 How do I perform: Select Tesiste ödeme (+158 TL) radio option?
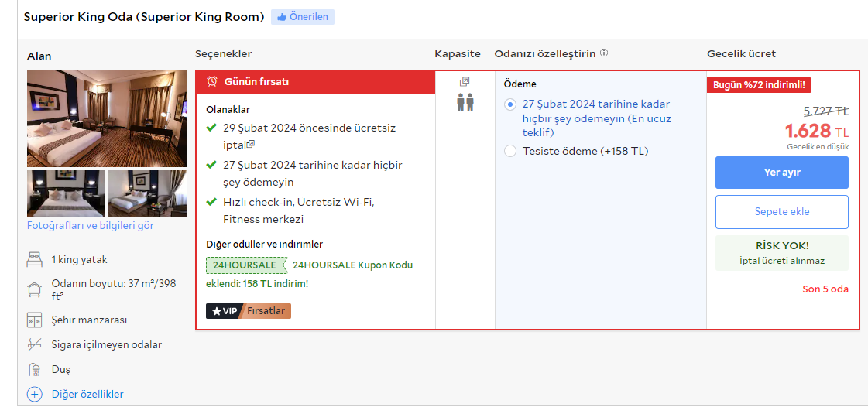(509, 151)
